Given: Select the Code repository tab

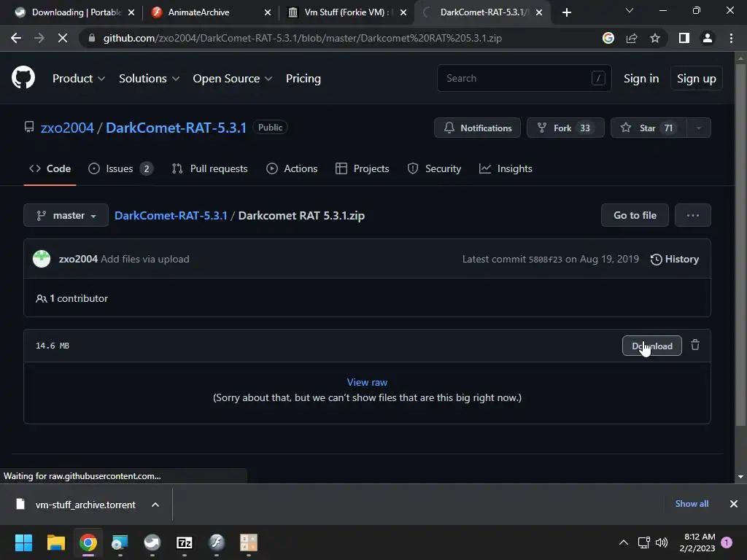Looking at the screenshot, I should [50, 168].
